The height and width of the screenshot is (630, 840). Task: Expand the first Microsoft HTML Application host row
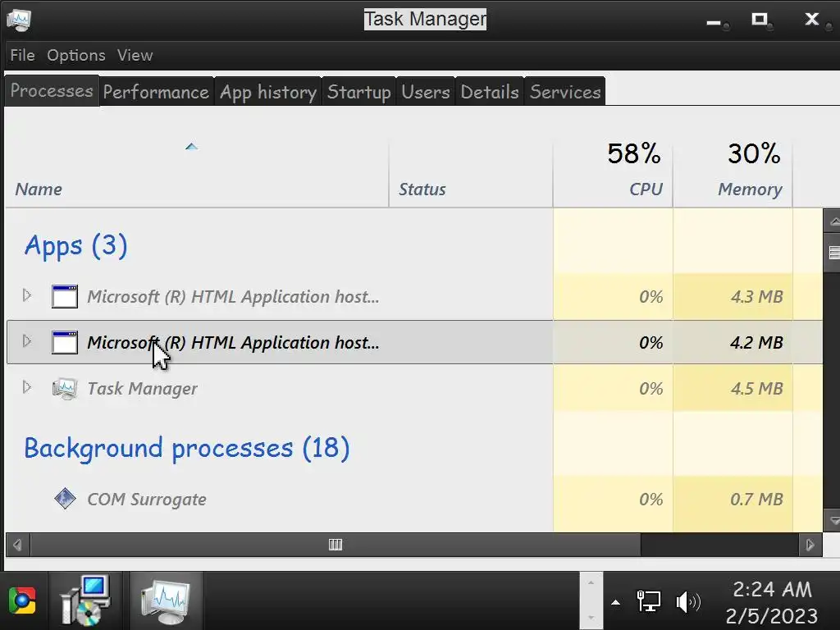click(27, 295)
